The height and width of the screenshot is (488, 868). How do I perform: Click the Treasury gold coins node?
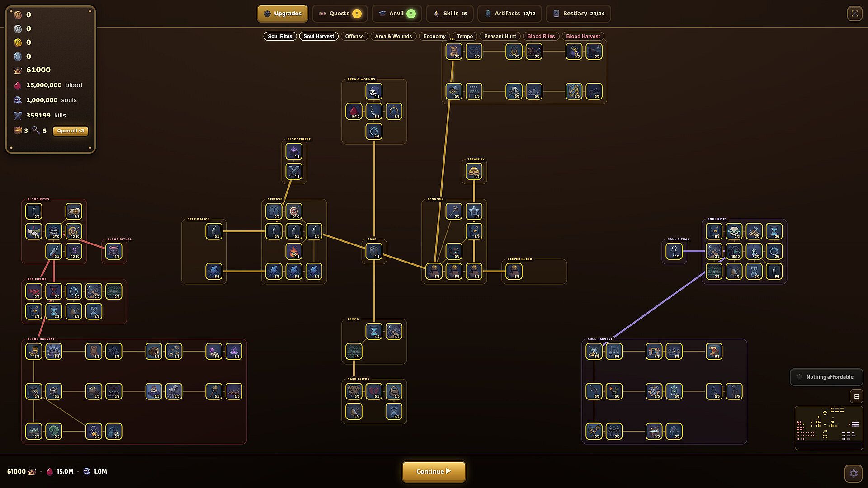click(x=474, y=171)
